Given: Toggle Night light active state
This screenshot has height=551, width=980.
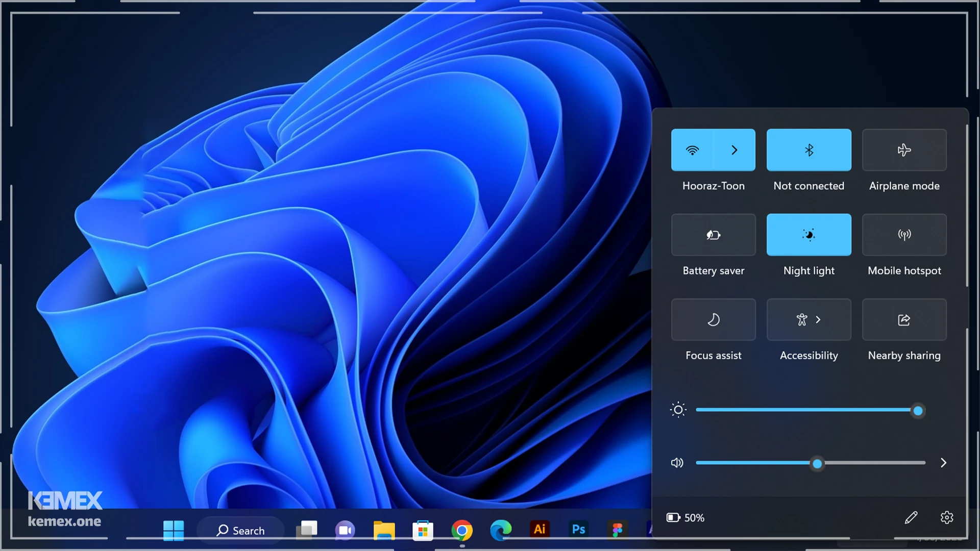Looking at the screenshot, I should [x=808, y=234].
